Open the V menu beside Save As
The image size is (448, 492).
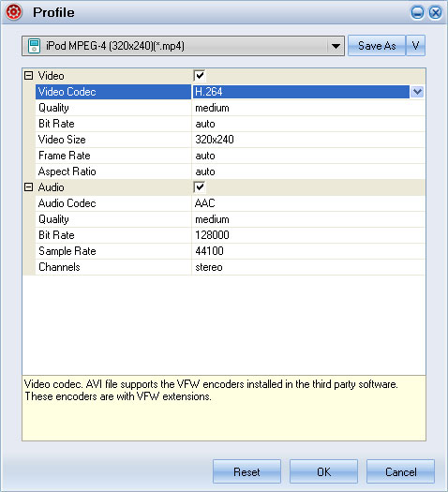point(416,46)
